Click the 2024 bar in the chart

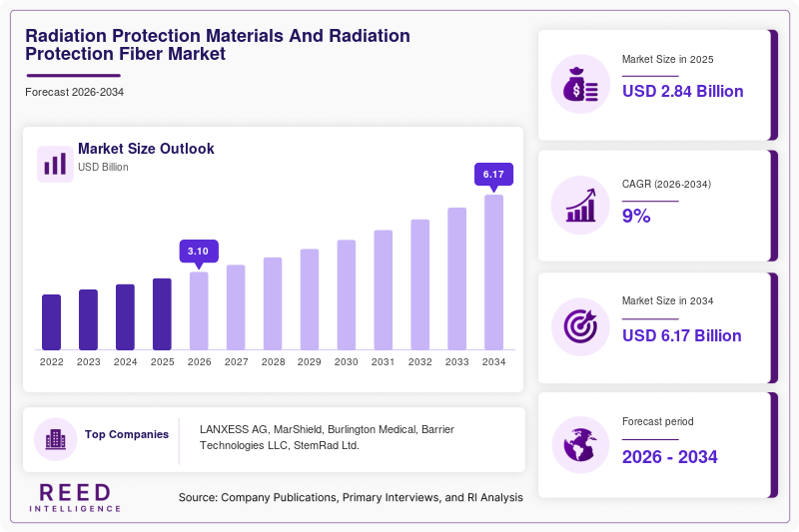[126, 317]
